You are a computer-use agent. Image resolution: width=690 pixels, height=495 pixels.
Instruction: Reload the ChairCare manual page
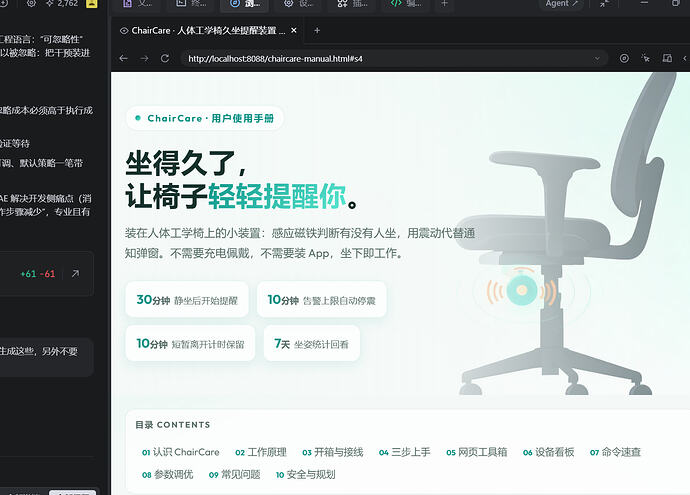point(165,58)
